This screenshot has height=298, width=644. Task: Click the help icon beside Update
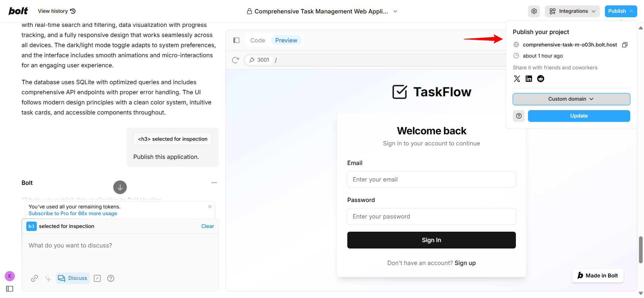[x=519, y=116]
